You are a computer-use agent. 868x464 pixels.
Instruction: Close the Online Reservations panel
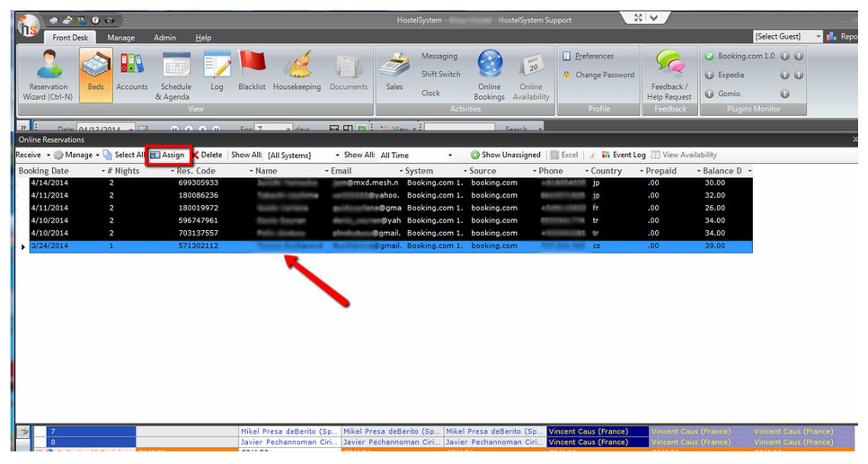point(855,139)
